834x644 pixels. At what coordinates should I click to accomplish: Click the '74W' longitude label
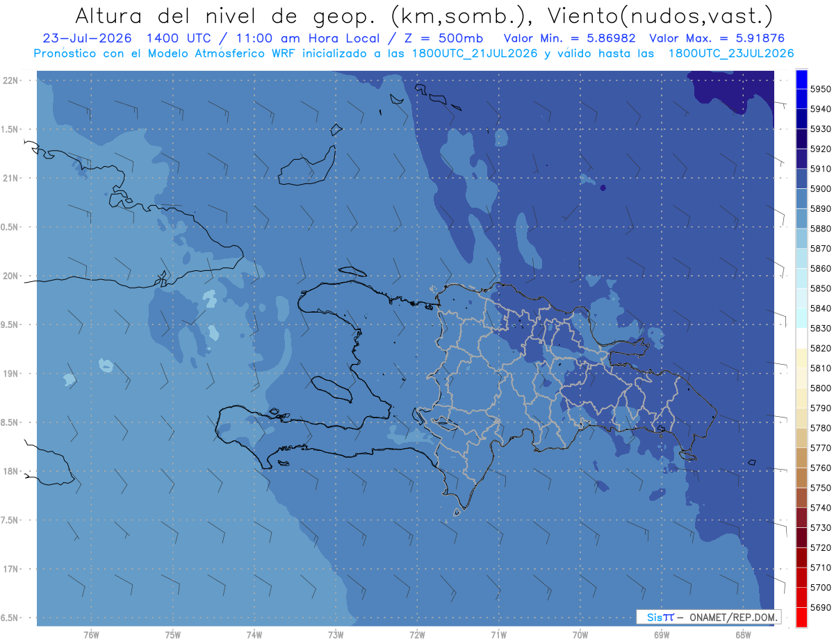click(x=254, y=634)
